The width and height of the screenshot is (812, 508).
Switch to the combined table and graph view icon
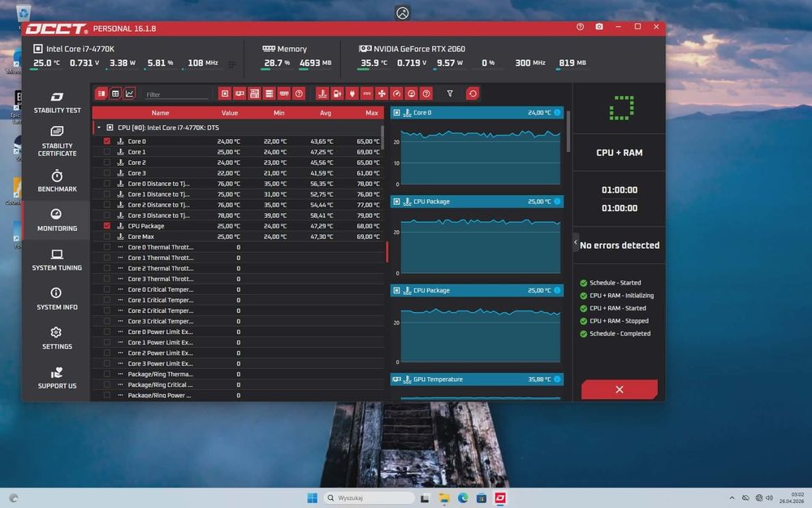click(x=101, y=93)
